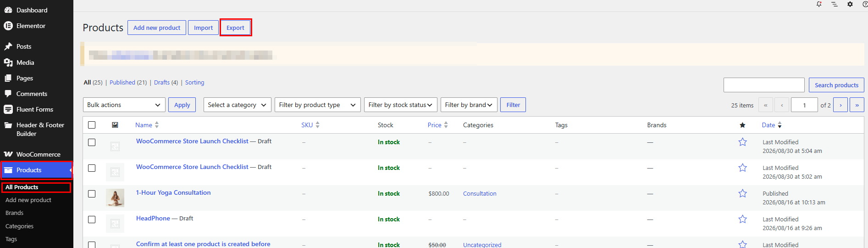Viewport: 868px width, 248px height.
Task: Click the Featured star column header
Action: [x=742, y=125]
